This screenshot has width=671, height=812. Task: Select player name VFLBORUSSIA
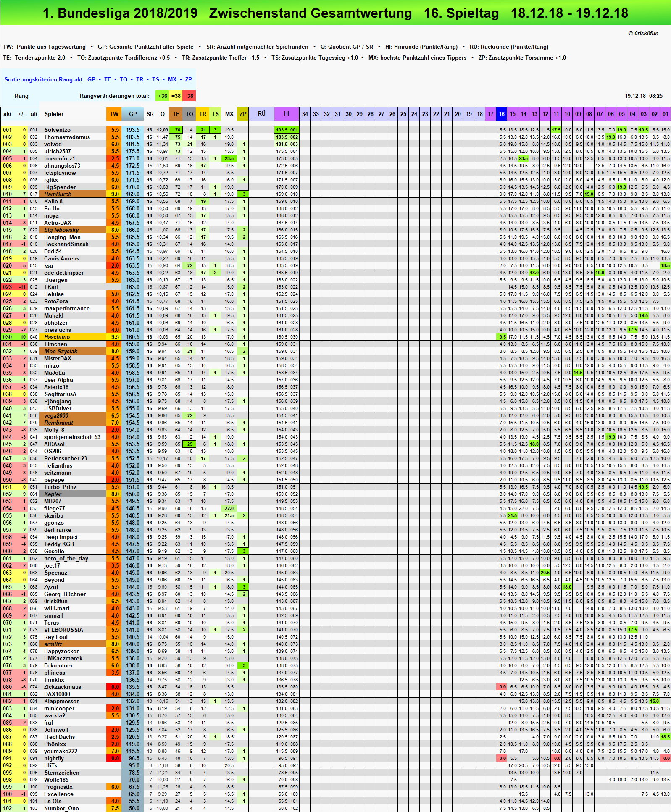point(63,630)
